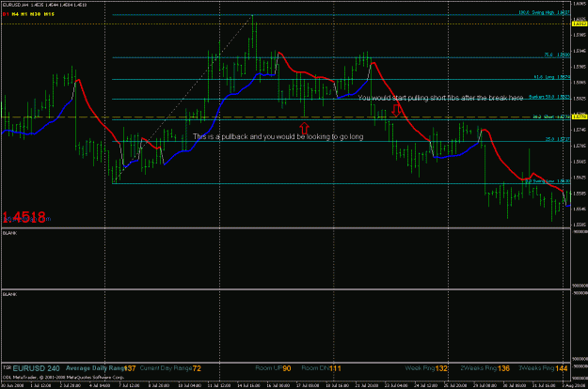Click the MetaQuotes Software Corp copyright text
Viewport: 588px width, 389px height.
(x=63, y=378)
